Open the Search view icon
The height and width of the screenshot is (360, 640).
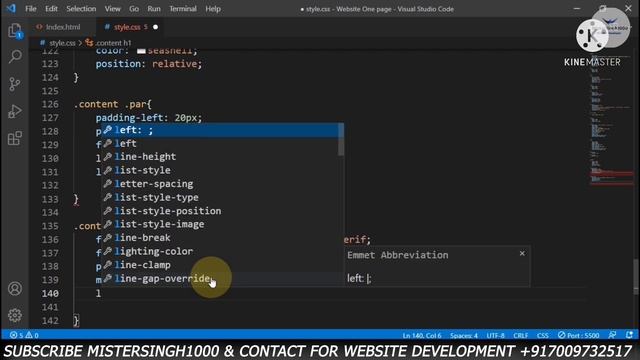pyautogui.click(x=15, y=56)
